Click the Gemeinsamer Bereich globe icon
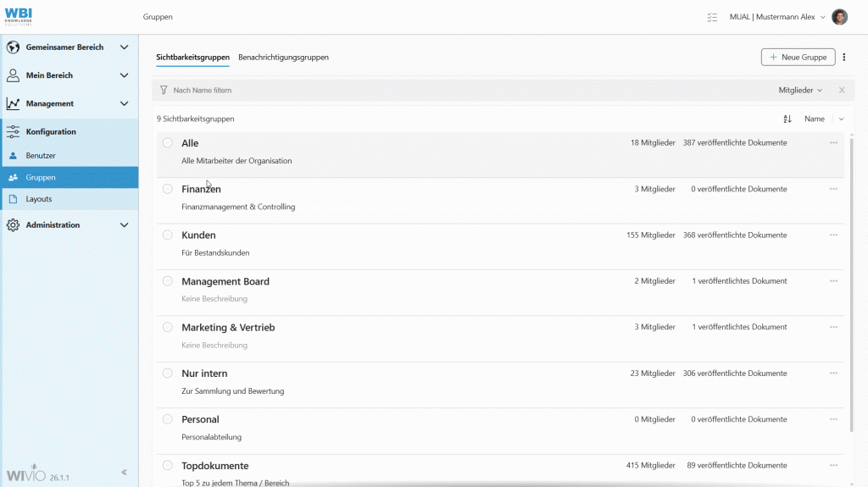The image size is (868, 487). [x=13, y=47]
